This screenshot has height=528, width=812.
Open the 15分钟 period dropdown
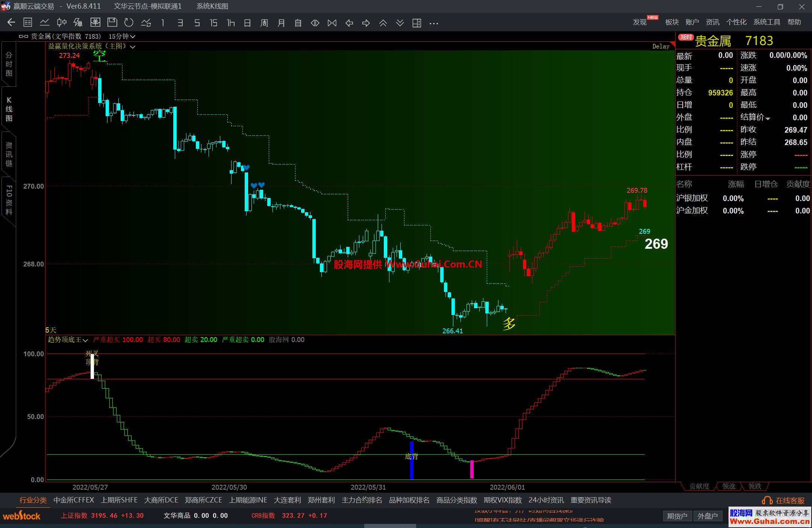[x=122, y=36]
